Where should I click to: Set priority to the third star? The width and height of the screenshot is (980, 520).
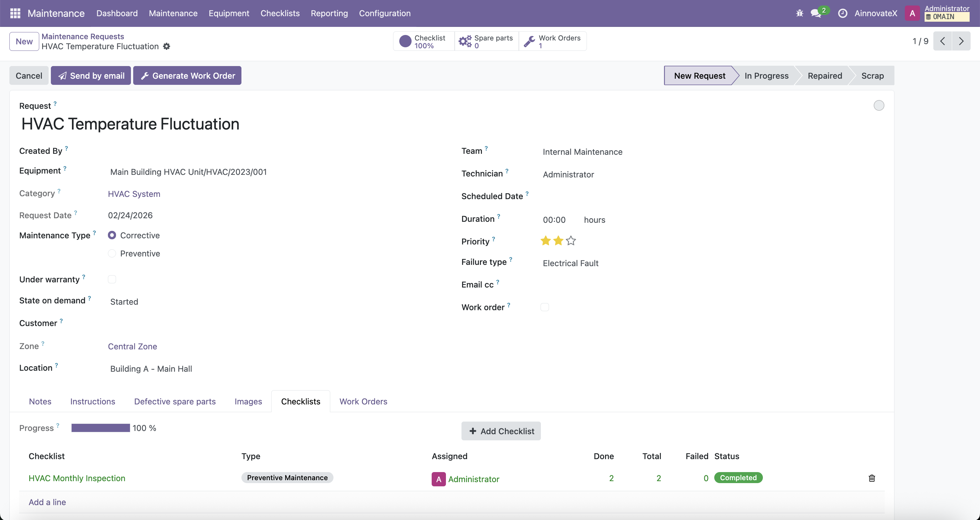click(571, 241)
